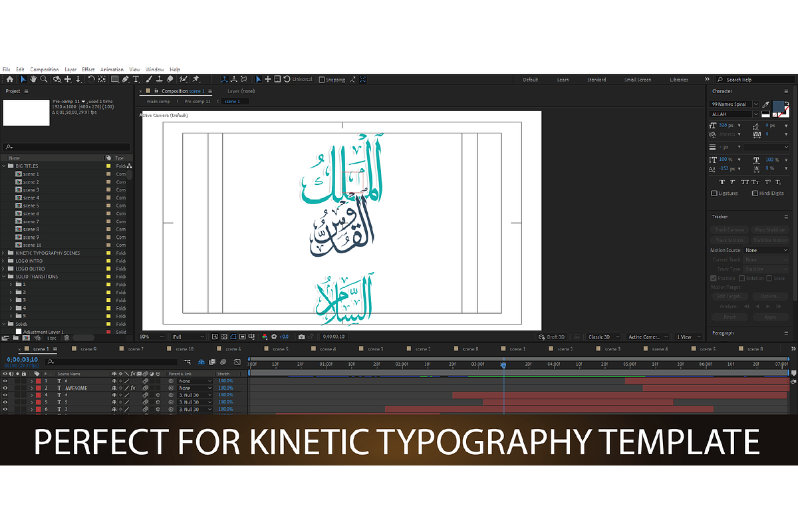Click the delete trash icon in Project panel
This screenshot has height=532, width=798.
coord(66,338)
